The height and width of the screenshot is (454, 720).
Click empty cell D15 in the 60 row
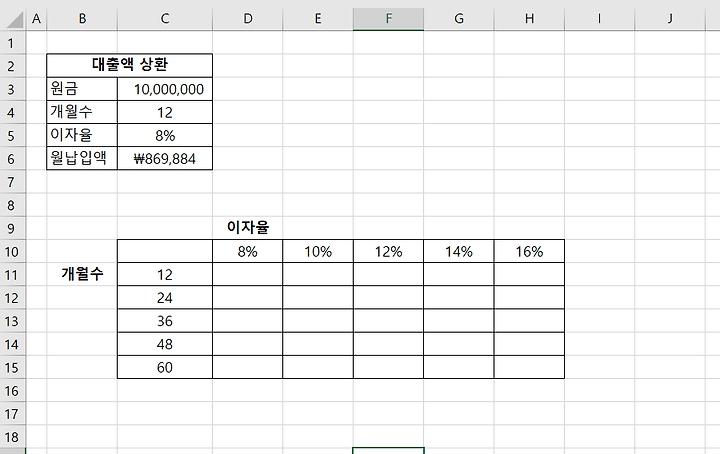click(x=248, y=367)
